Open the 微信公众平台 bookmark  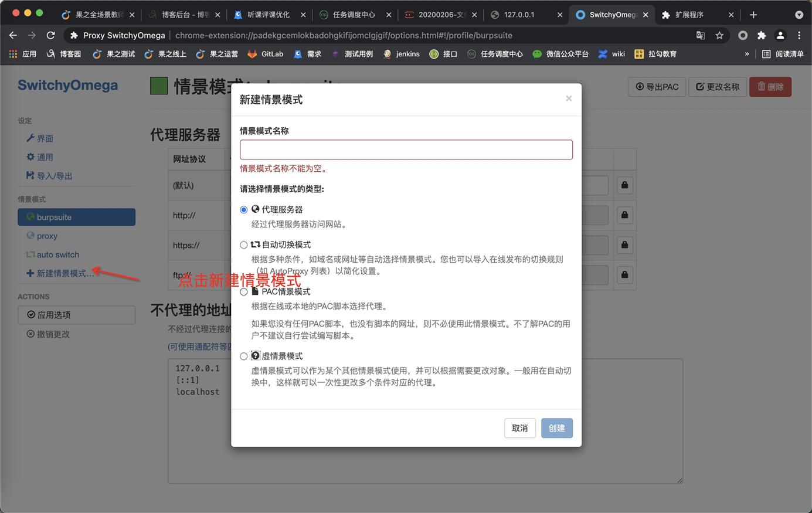click(x=560, y=54)
